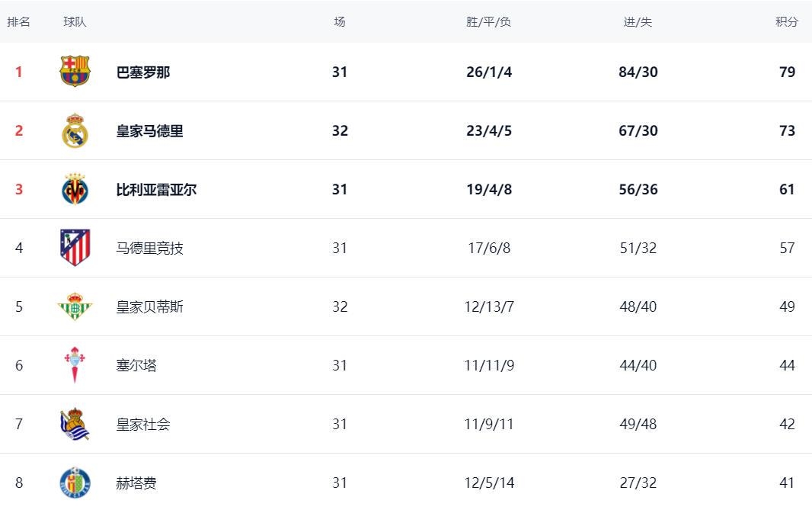The height and width of the screenshot is (510, 812).
Task: Click the 赫塔费 team name
Action: point(136,483)
